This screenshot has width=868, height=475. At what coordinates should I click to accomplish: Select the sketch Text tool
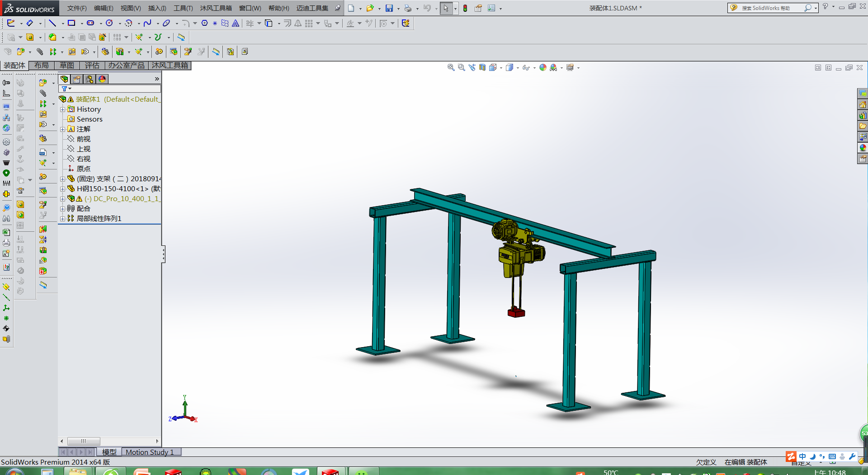click(236, 23)
